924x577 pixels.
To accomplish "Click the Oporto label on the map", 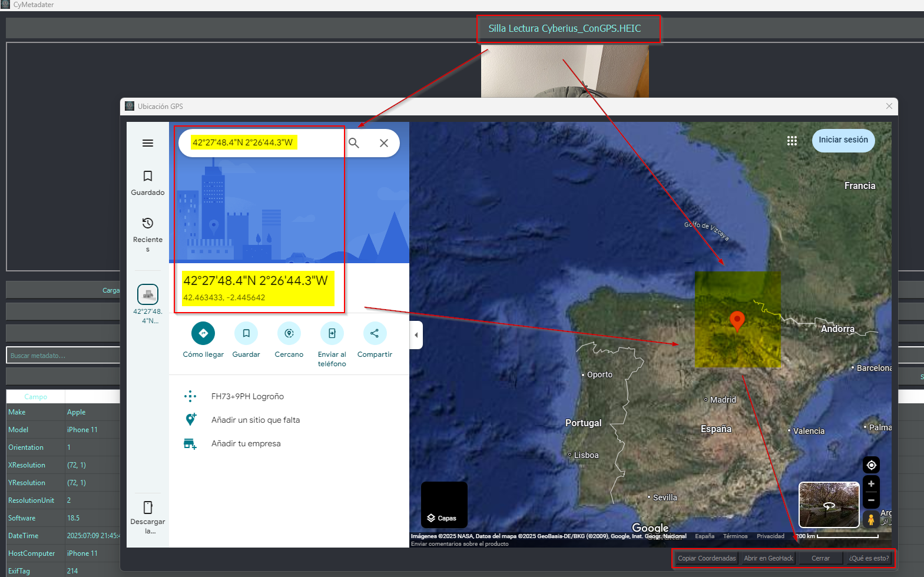I will click(600, 374).
